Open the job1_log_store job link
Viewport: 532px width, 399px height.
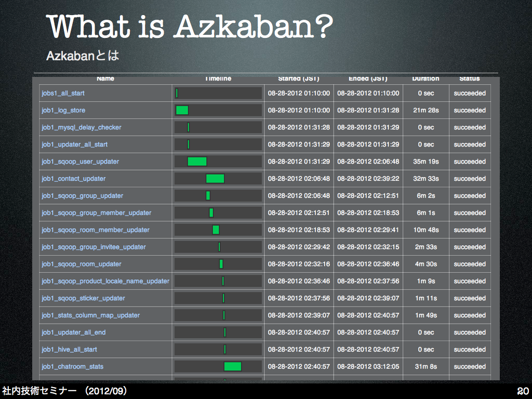point(63,110)
